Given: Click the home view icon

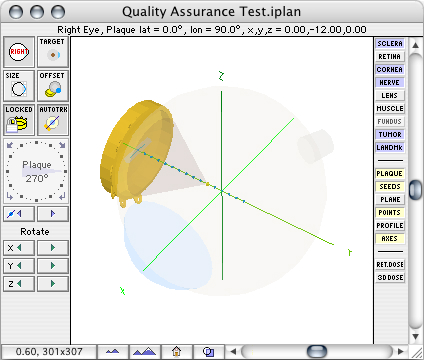Looking at the screenshot, I should click(176, 351).
